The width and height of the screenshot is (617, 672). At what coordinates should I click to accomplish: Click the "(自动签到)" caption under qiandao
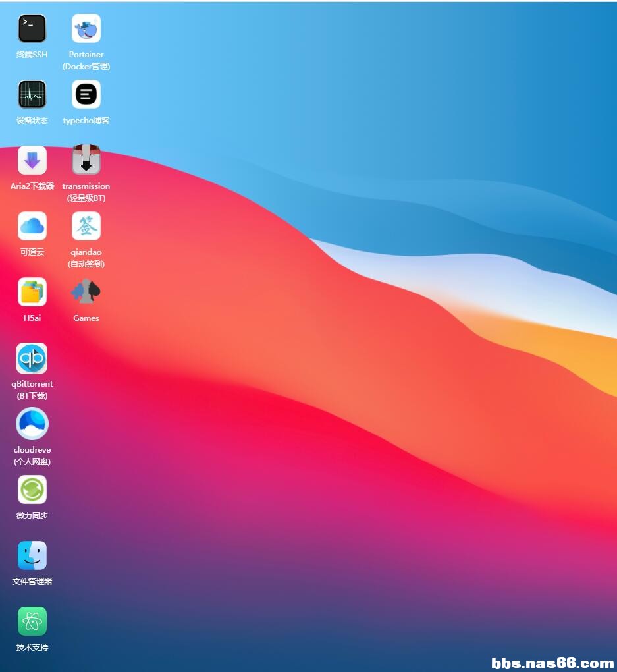[86, 264]
